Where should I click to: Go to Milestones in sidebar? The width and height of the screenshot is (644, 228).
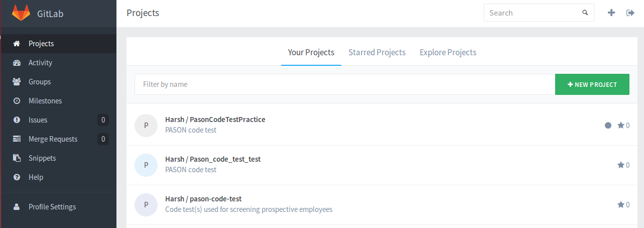click(x=45, y=101)
